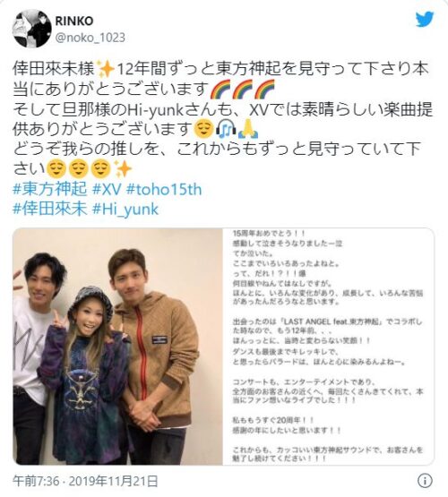The width and height of the screenshot is (448, 497).
Task: Click the tweet body text mentioning Hi-yunk
Action: point(223,119)
